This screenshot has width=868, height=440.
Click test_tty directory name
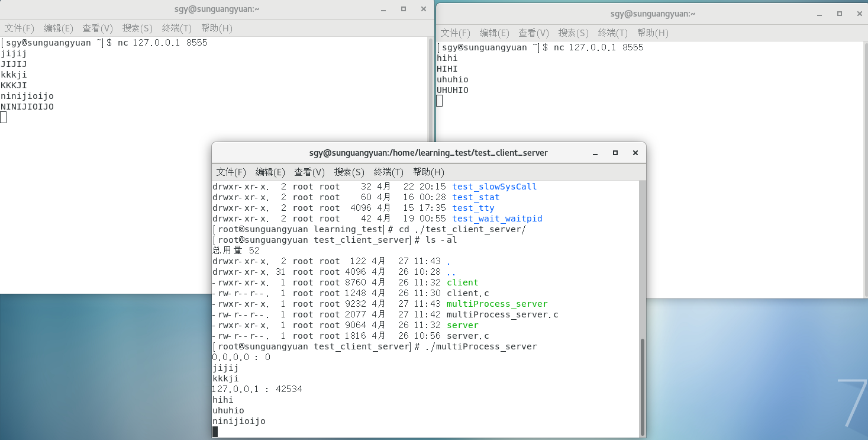click(x=473, y=208)
